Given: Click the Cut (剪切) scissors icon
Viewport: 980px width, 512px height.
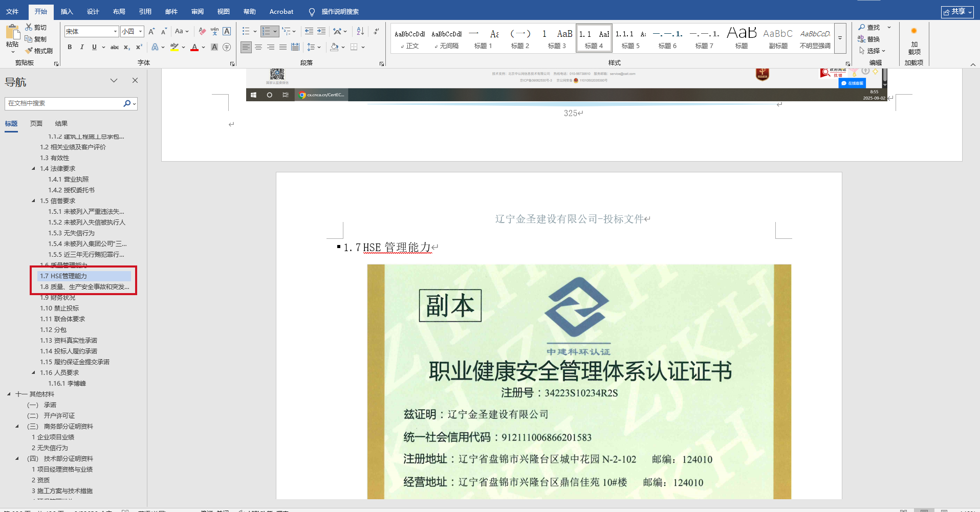Looking at the screenshot, I should [x=29, y=27].
